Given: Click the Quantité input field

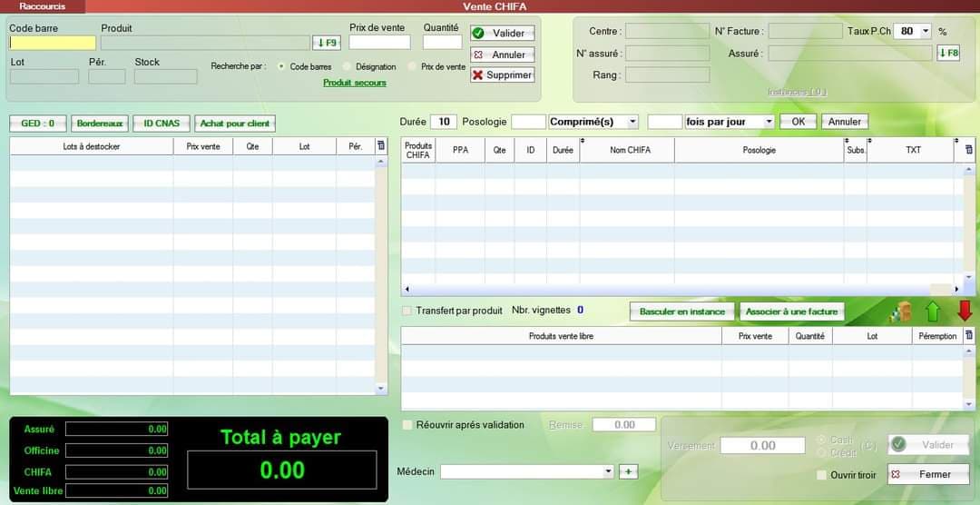Looking at the screenshot, I should (x=443, y=42).
